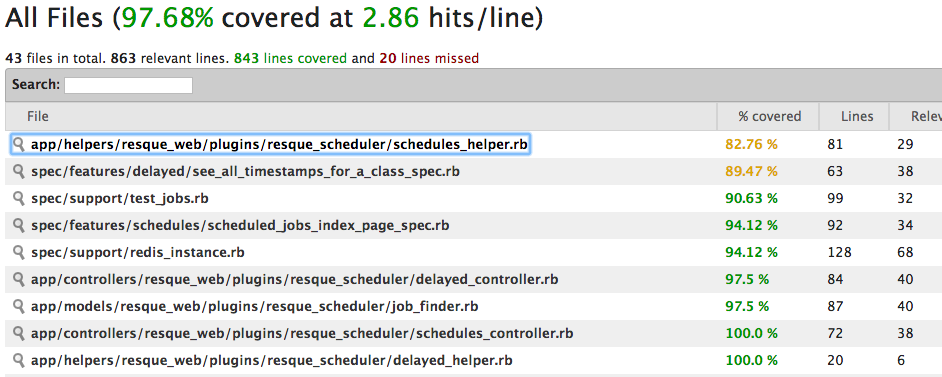Screen dimensions: 942x377
Task: Click Lines value 72
Action: point(834,333)
